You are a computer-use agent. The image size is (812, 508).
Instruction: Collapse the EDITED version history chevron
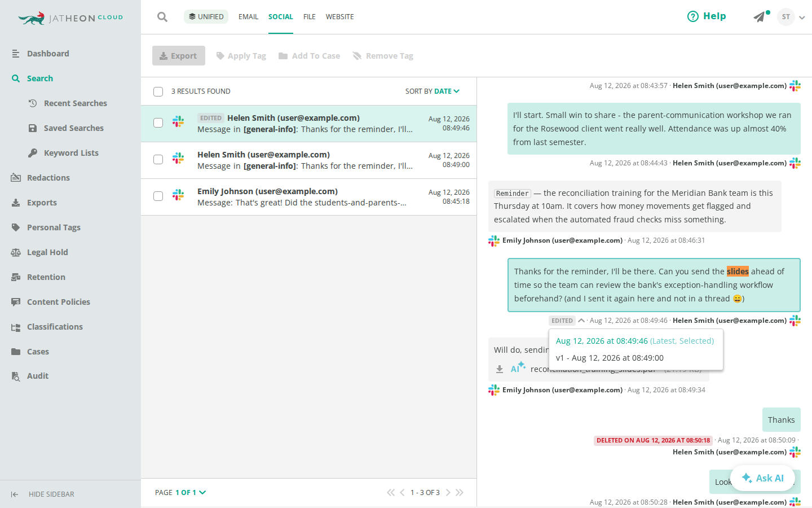[x=581, y=321]
